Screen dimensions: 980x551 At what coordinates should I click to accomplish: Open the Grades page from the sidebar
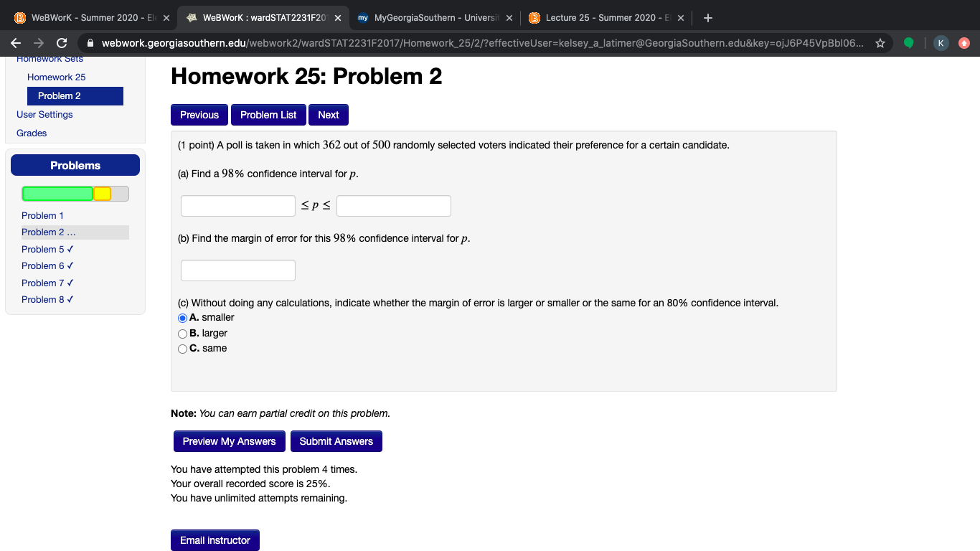[x=33, y=133]
